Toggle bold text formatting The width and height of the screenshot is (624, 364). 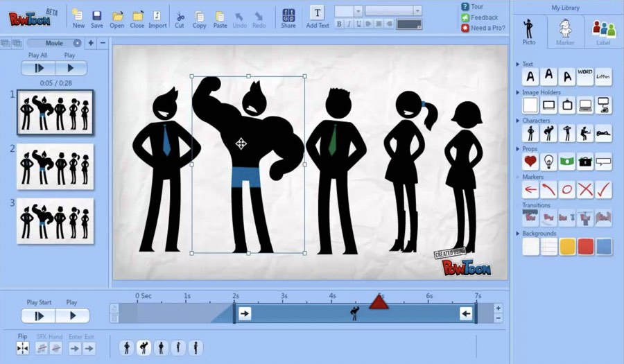click(x=339, y=24)
